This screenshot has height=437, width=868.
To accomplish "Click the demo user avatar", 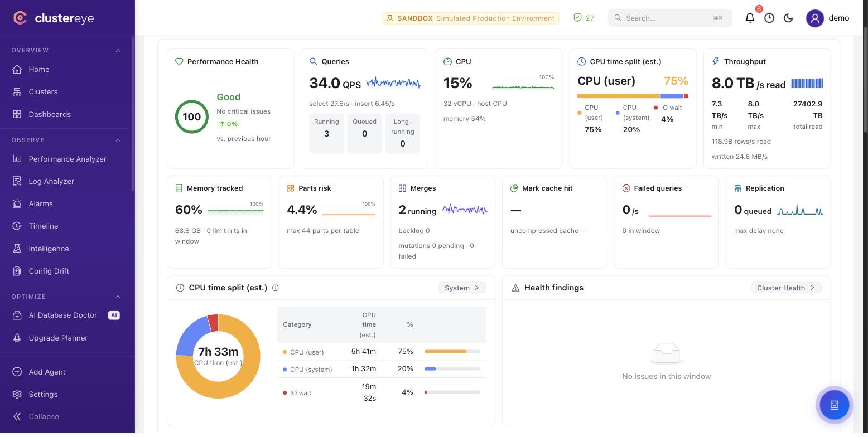I will [814, 18].
